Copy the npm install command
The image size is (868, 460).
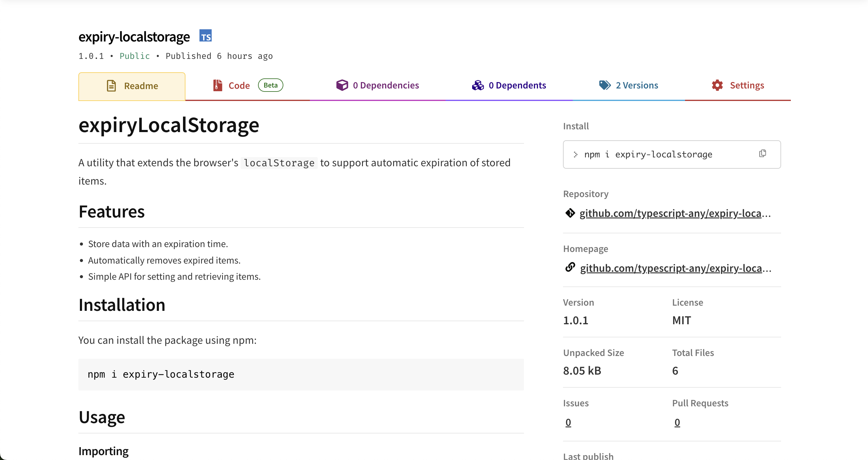click(x=762, y=154)
